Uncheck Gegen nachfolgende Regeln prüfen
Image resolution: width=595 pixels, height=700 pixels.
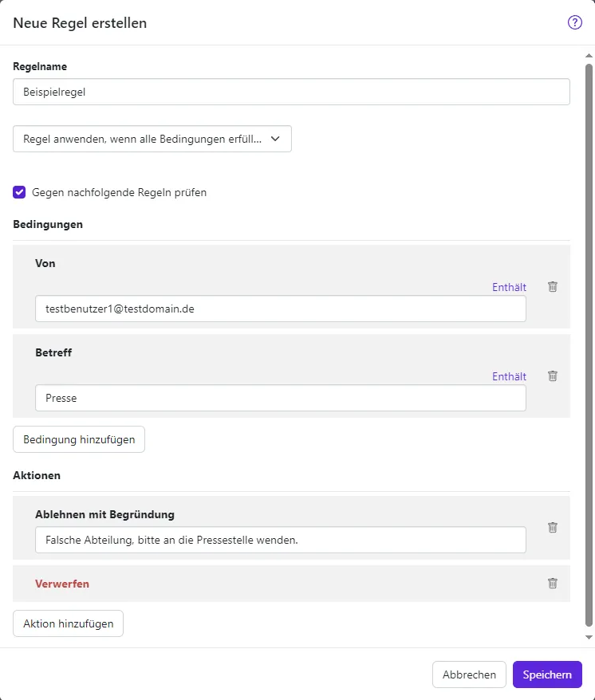tap(20, 192)
